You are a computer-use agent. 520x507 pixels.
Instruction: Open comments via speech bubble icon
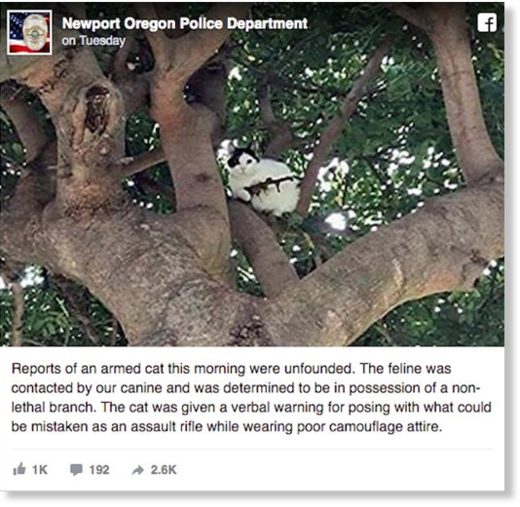tap(76, 469)
